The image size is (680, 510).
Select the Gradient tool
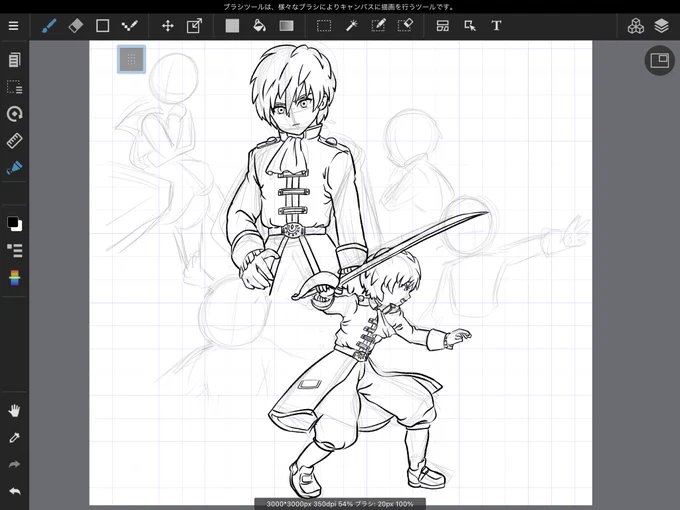(x=286, y=26)
